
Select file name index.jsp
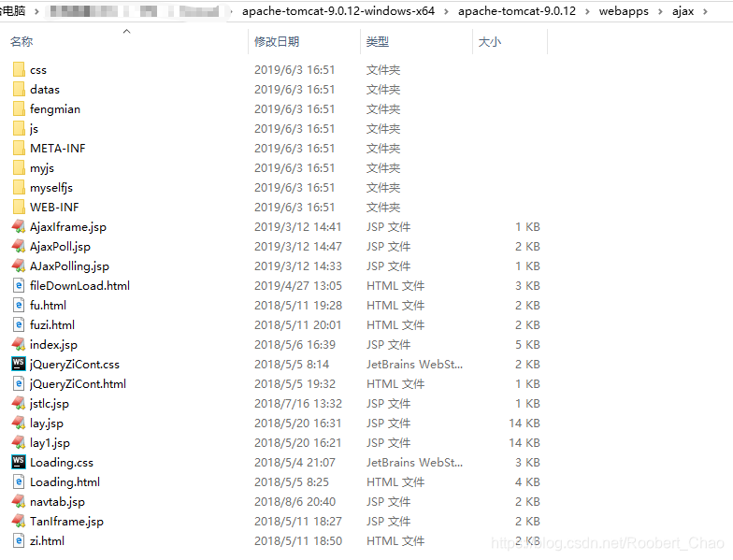click(x=54, y=344)
